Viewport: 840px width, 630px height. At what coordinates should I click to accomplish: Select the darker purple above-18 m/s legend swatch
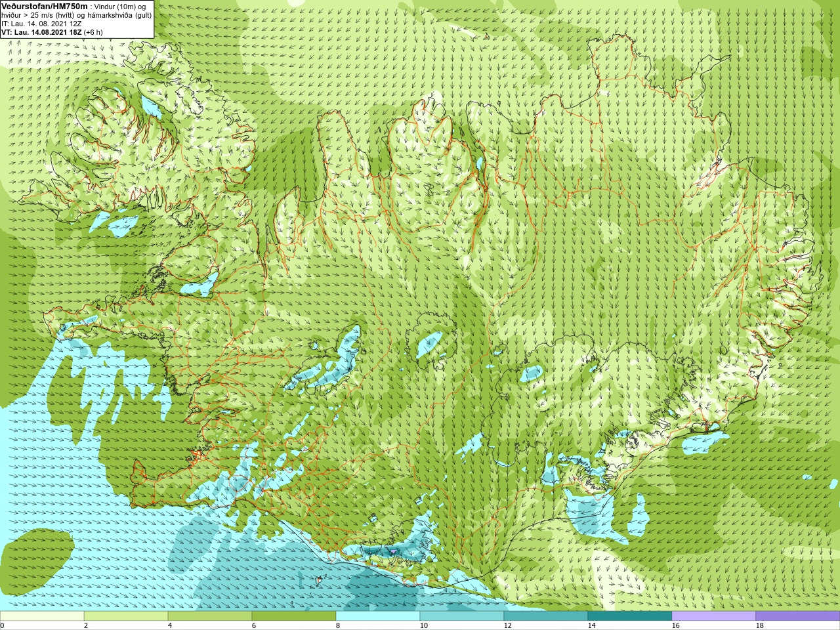pos(798,616)
